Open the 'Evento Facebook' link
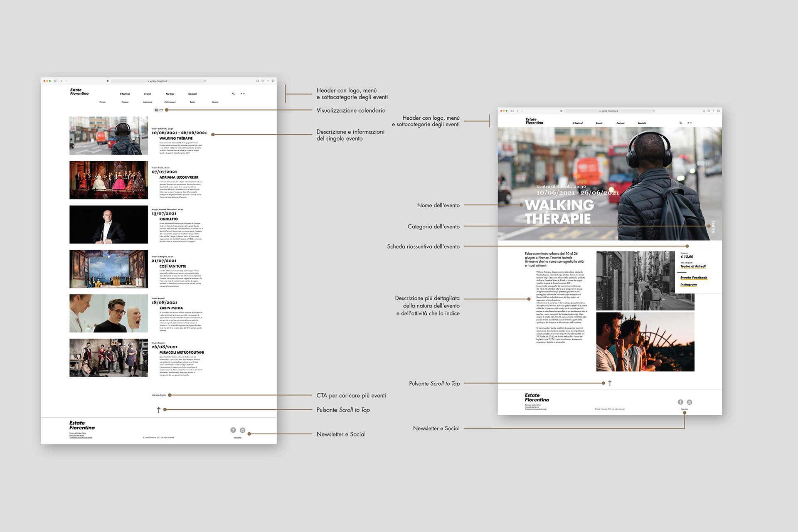 pos(694,278)
